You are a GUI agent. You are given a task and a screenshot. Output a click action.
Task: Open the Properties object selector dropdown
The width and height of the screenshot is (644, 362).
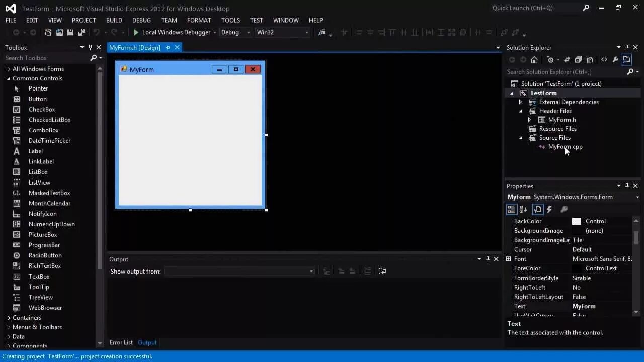click(x=638, y=197)
